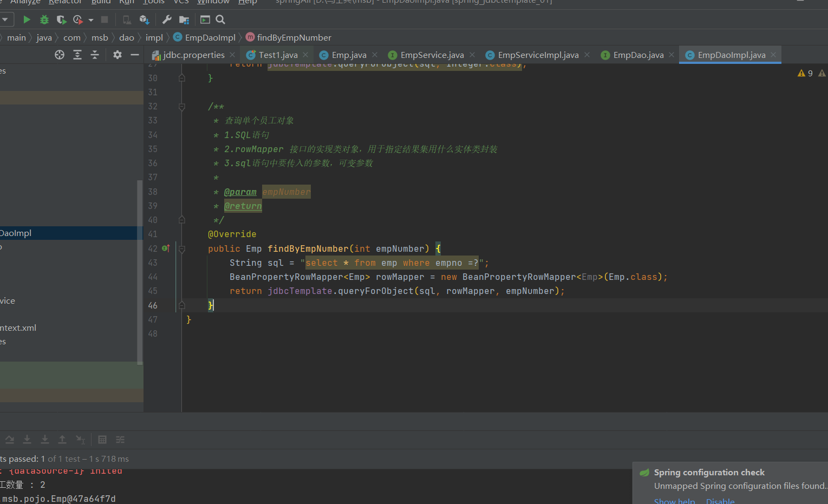Click Step Over icon in debug toolbar
828x504 pixels.
point(10,440)
